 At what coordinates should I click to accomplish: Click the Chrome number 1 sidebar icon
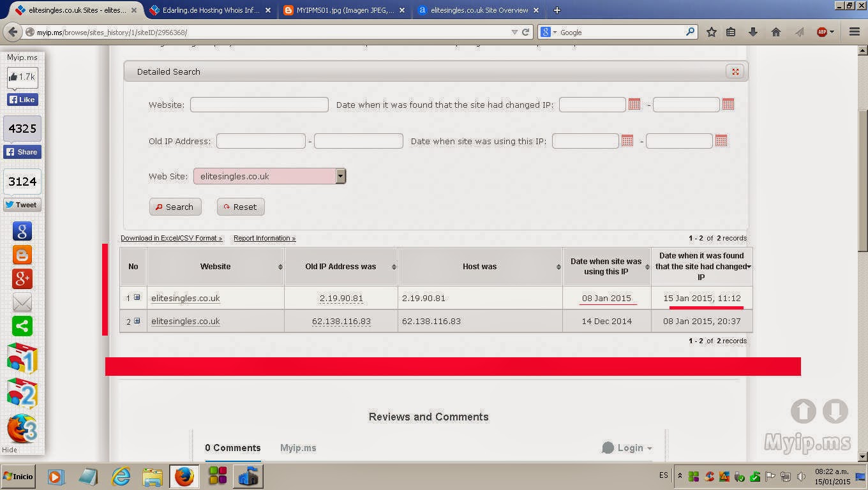click(22, 359)
